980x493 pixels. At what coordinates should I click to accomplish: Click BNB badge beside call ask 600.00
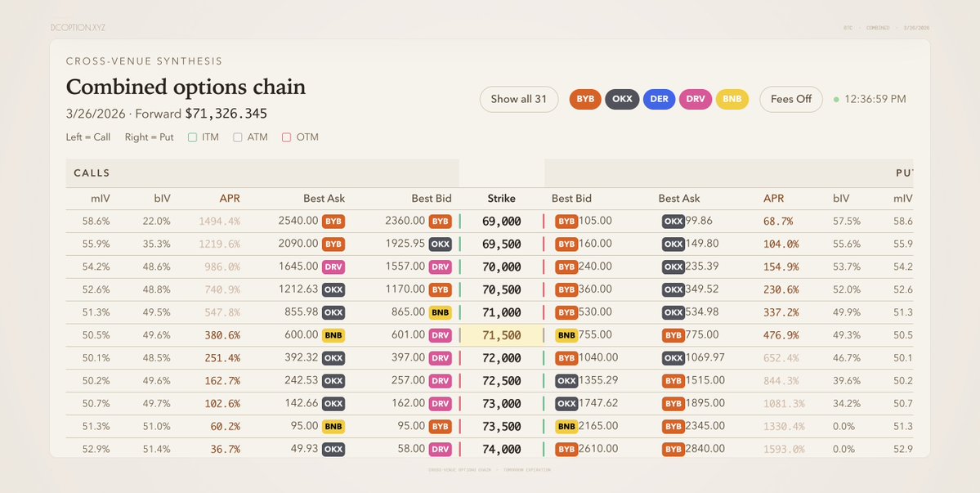pos(333,335)
